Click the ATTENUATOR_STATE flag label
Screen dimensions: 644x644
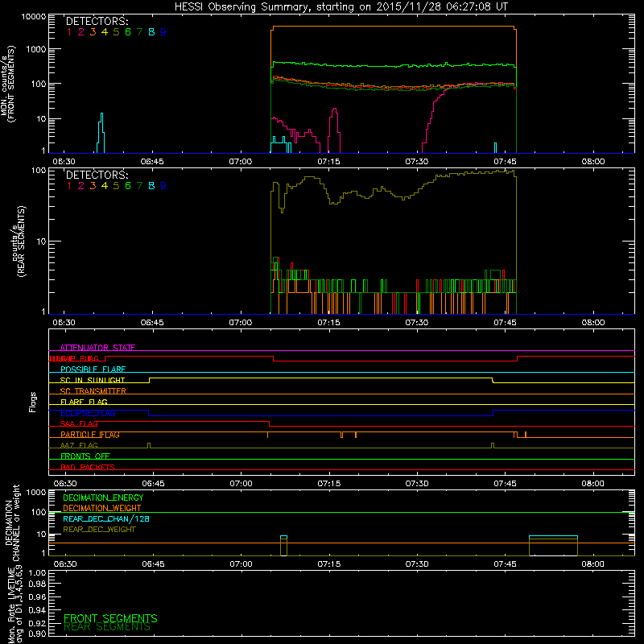tap(97, 348)
